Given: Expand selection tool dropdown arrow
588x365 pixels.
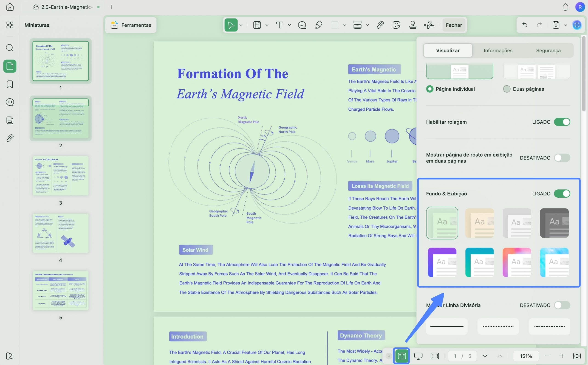Looking at the screenshot, I should click(241, 25).
